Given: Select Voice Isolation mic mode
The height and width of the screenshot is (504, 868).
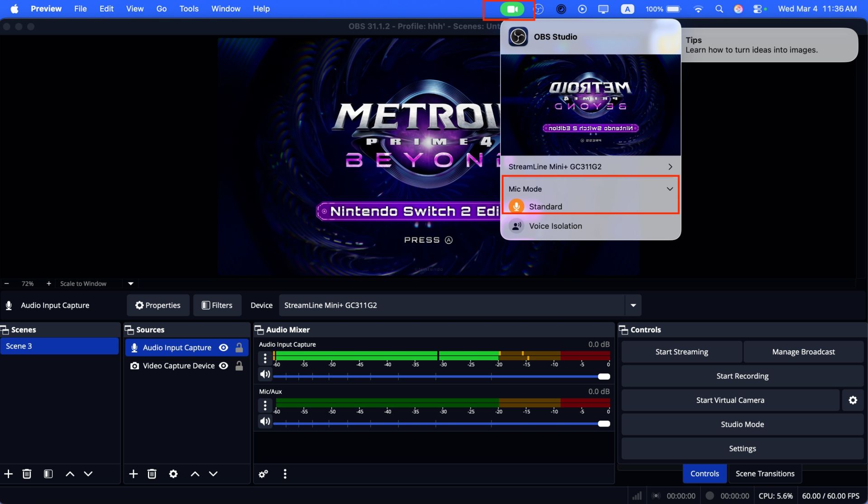Looking at the screenshot, I should coord(590,226).
